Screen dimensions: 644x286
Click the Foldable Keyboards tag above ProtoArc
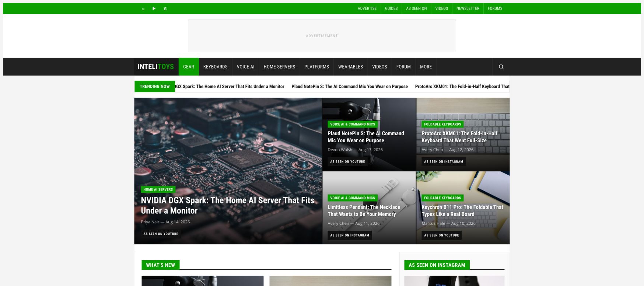pos(442,124)
